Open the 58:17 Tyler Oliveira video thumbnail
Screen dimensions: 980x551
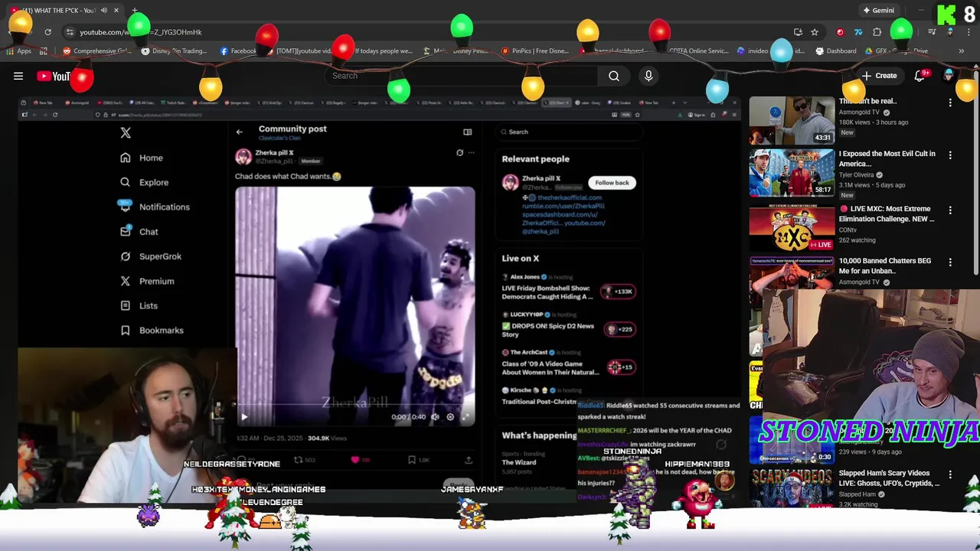[792, 173]
